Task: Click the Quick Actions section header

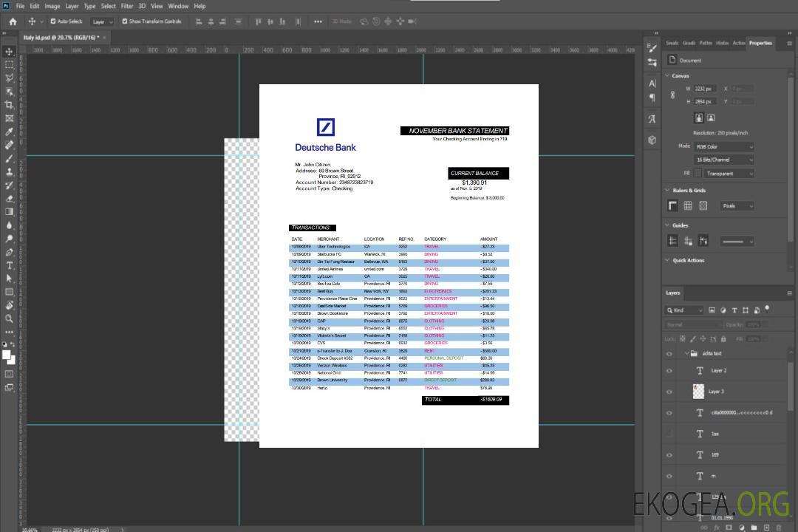Action: (688, 260)
